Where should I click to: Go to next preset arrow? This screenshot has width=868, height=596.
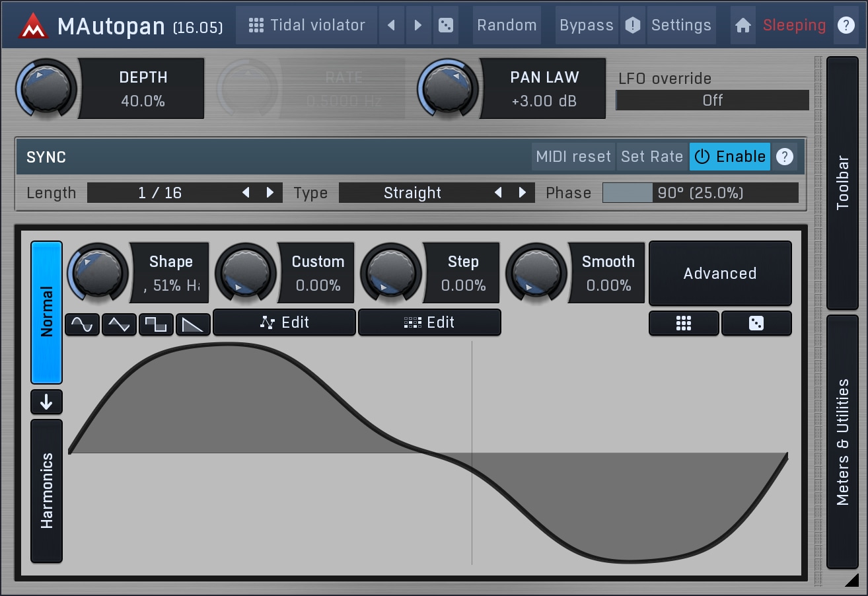tap(418, 25)
